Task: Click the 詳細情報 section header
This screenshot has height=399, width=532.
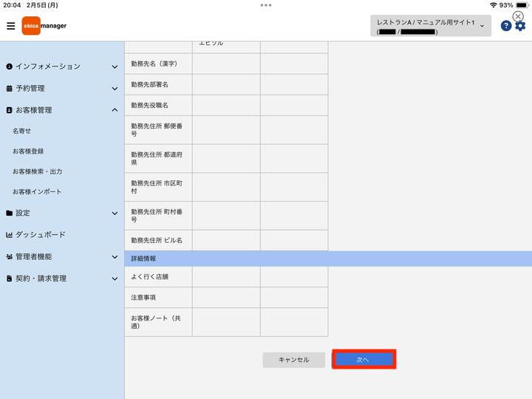Action: 328,259
